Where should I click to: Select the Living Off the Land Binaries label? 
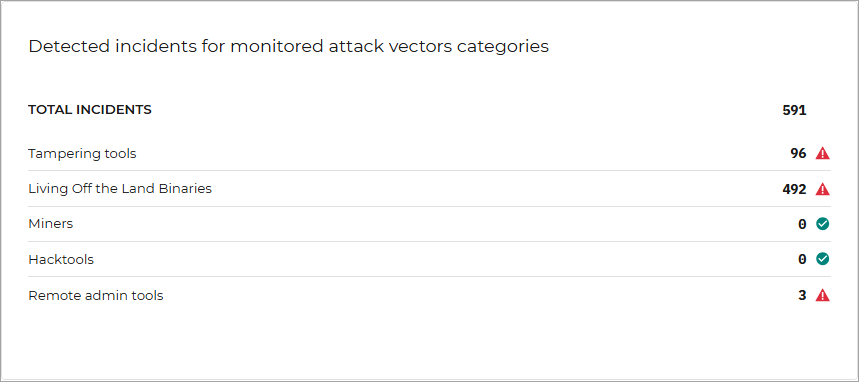coord(120,189)
